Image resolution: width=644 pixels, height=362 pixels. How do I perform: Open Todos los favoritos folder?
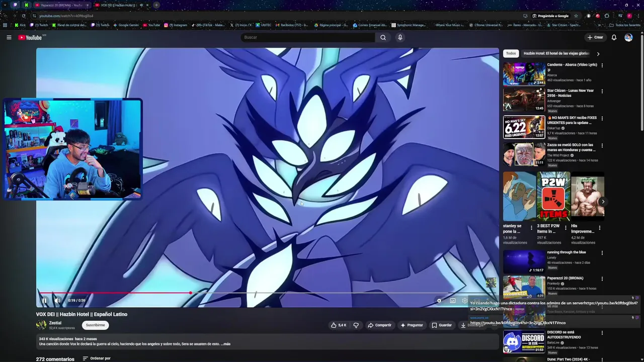click(625, 25)
